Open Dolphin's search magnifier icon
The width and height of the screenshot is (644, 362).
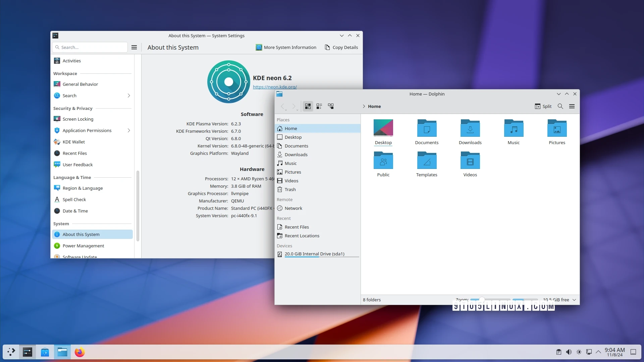pyautogui.click(x=560, y=106)
